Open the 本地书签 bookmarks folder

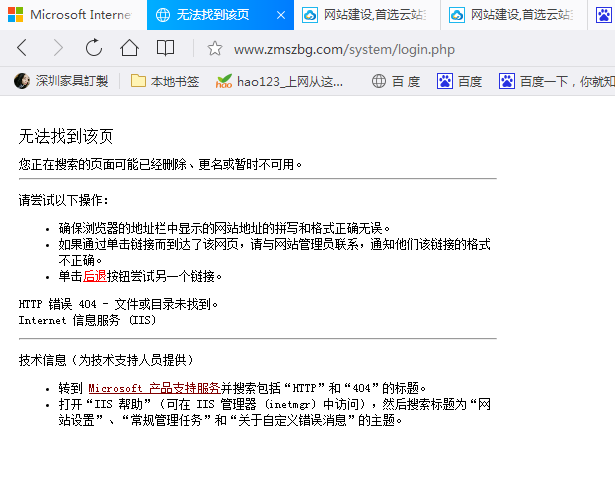point(165,81)
